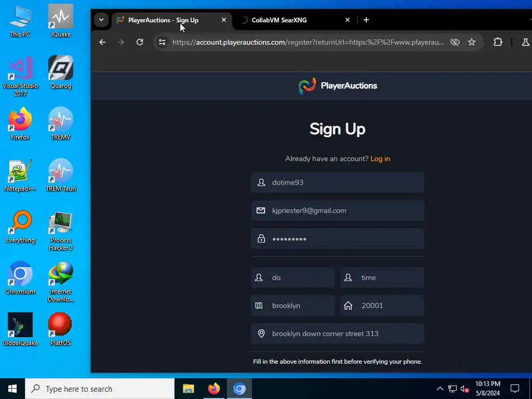Click the email field with kjpriester9@gmail.com
The height and width of the screenshot is (399, 532).
(338, 211)
